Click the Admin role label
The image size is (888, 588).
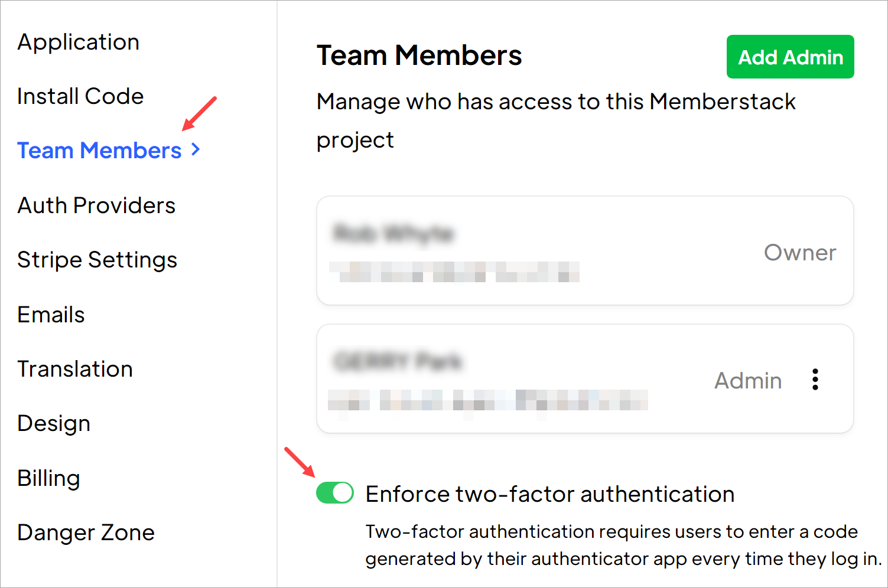click(748, 381)
